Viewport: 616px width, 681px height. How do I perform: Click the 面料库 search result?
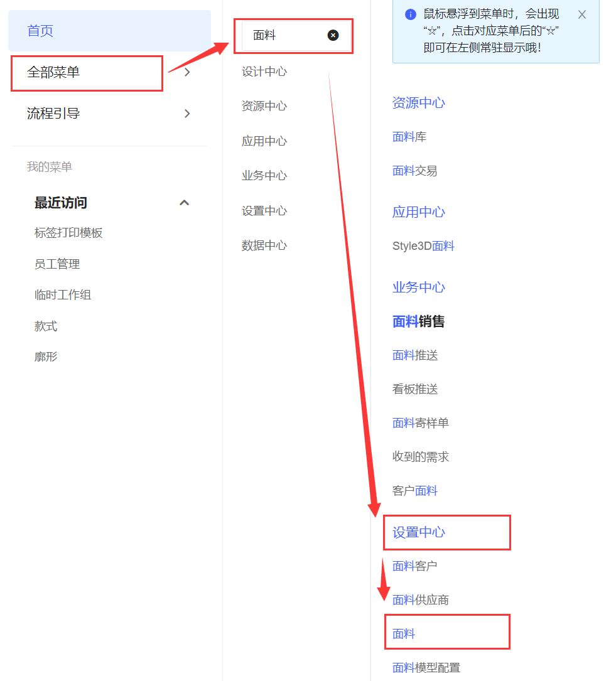click(x=409, y=137)
